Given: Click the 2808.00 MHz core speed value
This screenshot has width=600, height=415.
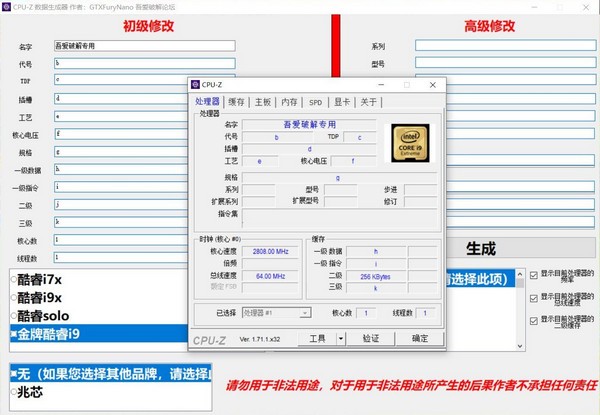Looking at the screenshot, I should [271, 251].
